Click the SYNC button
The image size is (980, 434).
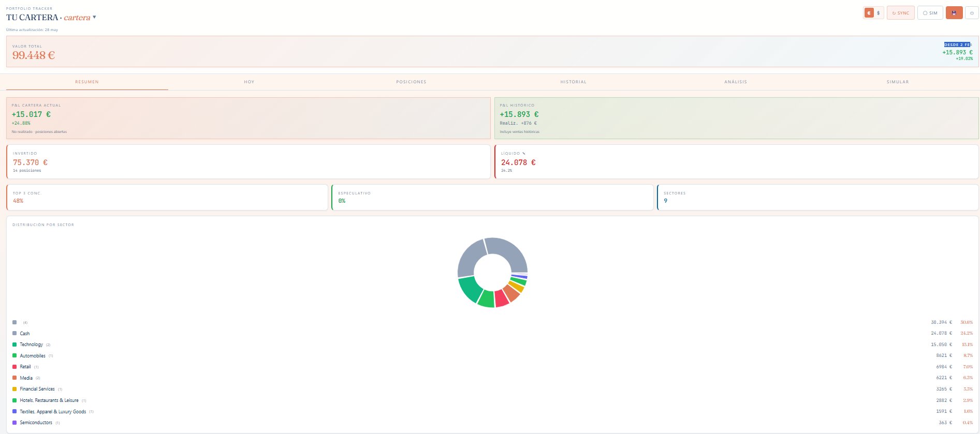901,13
